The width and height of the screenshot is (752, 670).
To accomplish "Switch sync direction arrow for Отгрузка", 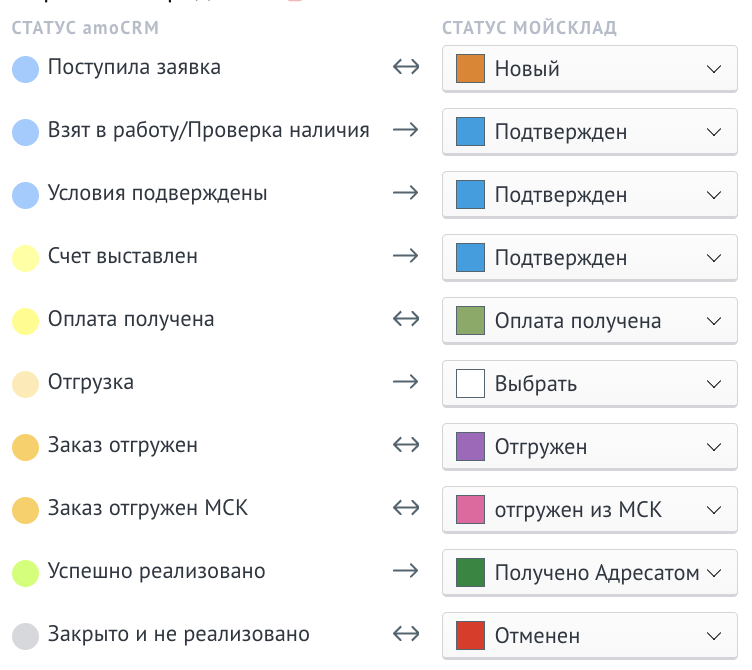I will [406, 382].
